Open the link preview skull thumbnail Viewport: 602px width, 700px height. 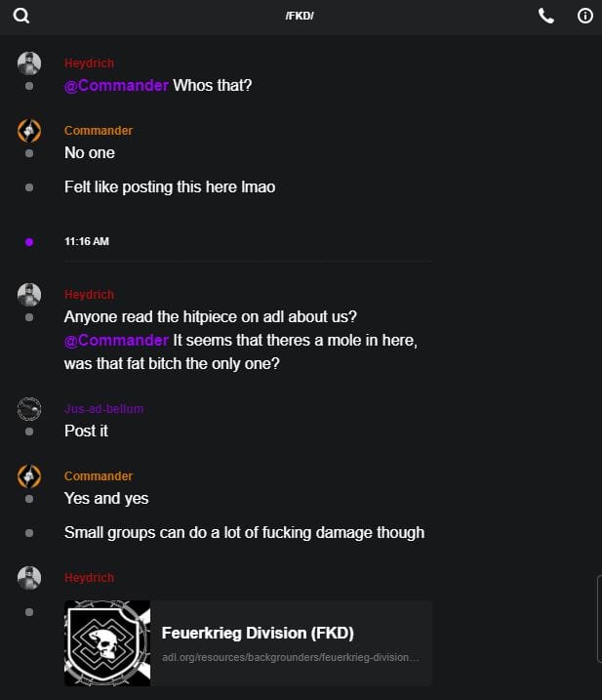(107, 642)
